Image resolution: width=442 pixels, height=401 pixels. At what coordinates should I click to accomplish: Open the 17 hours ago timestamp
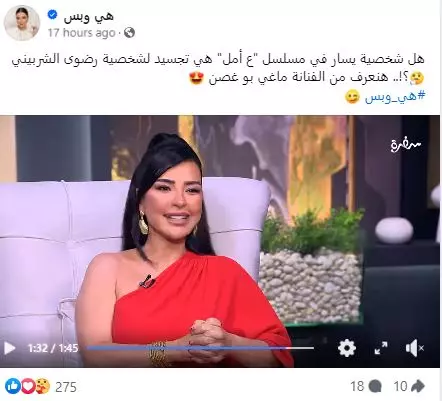click(82, 33)
